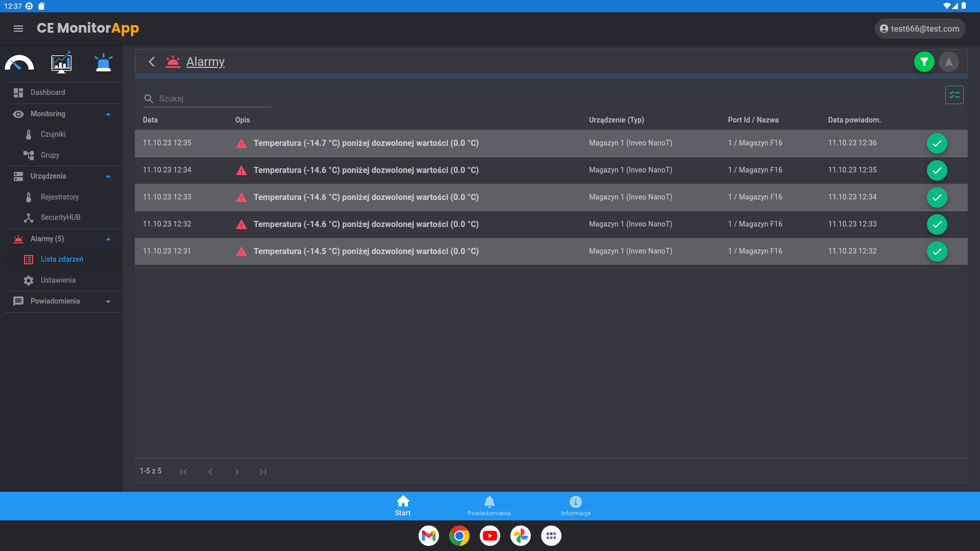This screenshot has height=551, width=980.
Task: Select the -14.5 °C temperature alarm description
Action: pos(366,252)
